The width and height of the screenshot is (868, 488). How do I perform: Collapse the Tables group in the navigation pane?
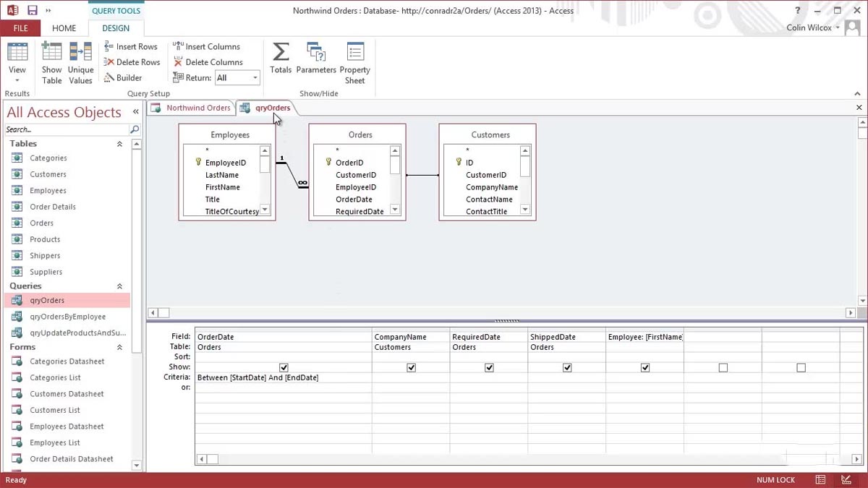coord(120,143)
